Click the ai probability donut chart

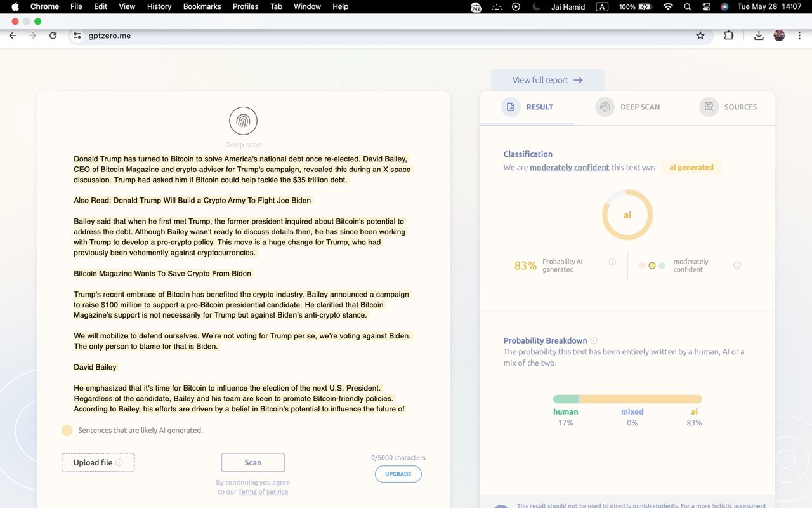pos(627,215)
